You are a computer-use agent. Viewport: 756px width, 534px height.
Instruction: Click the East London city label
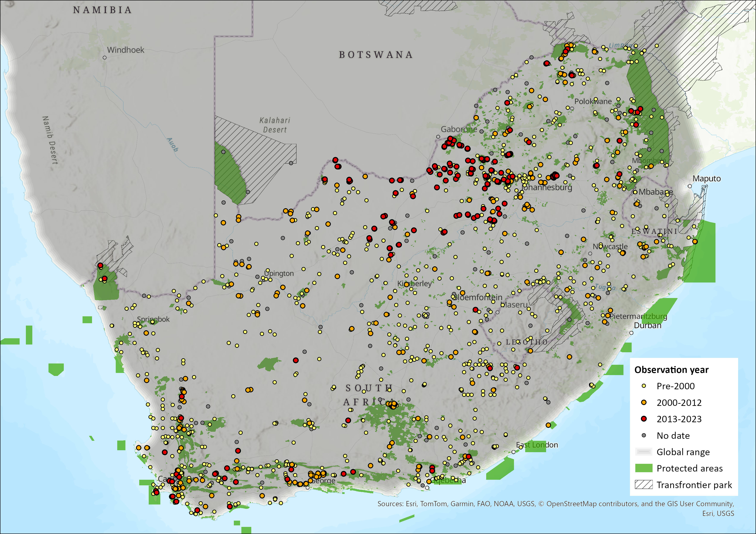click(537, 445)
